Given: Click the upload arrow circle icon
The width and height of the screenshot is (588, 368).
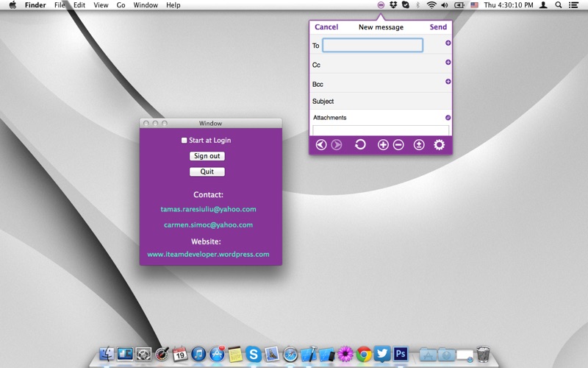Looking at the screenshot, I should (419, 144).
